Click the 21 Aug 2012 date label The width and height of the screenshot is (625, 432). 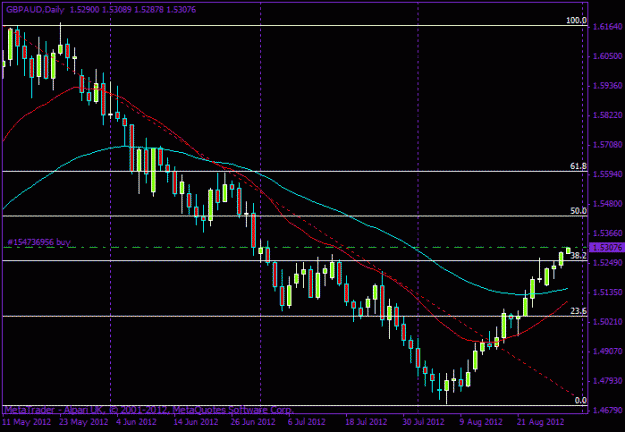tap(540, 422)
